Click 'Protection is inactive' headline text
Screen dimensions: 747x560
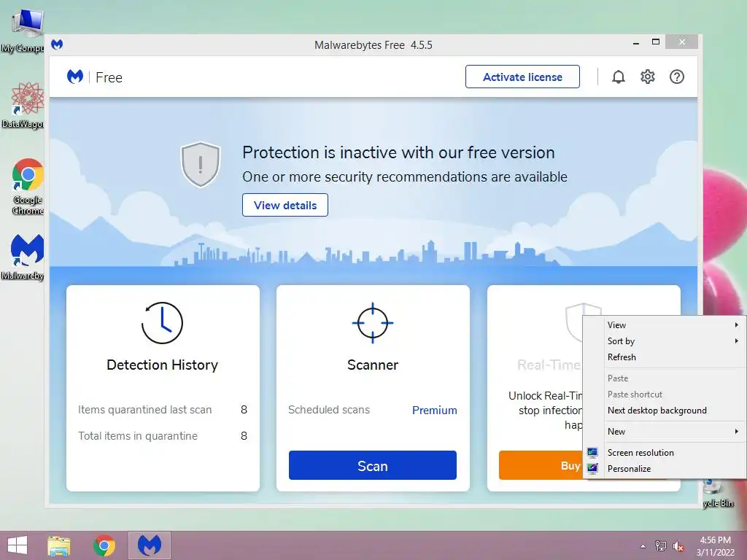tap(398, 152)
